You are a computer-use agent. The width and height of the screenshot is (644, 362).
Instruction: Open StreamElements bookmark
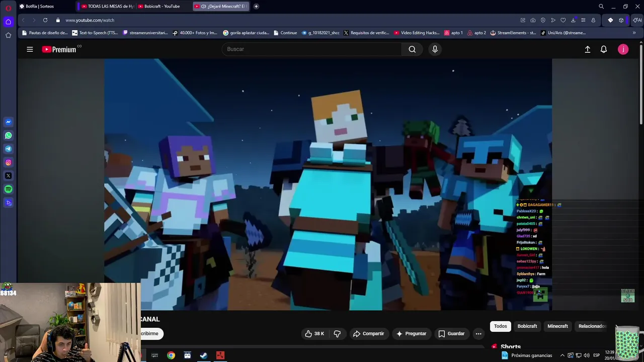click(514, 33)
